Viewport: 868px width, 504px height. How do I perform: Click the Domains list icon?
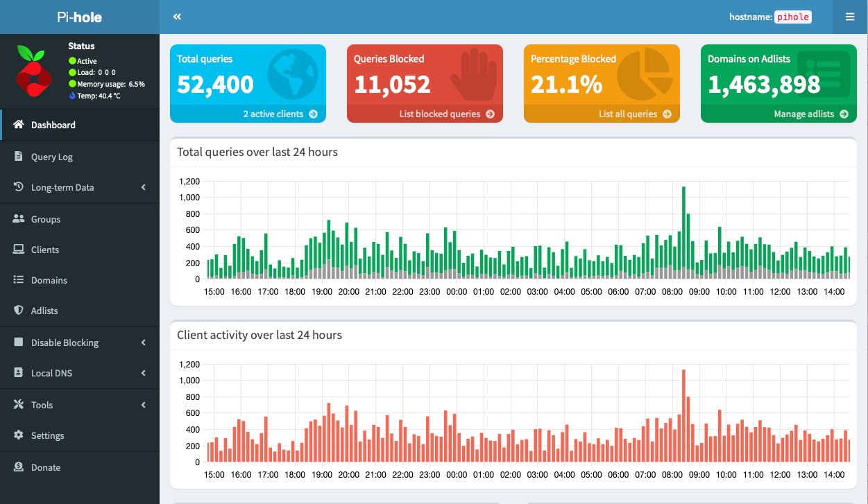coord(19,280)
